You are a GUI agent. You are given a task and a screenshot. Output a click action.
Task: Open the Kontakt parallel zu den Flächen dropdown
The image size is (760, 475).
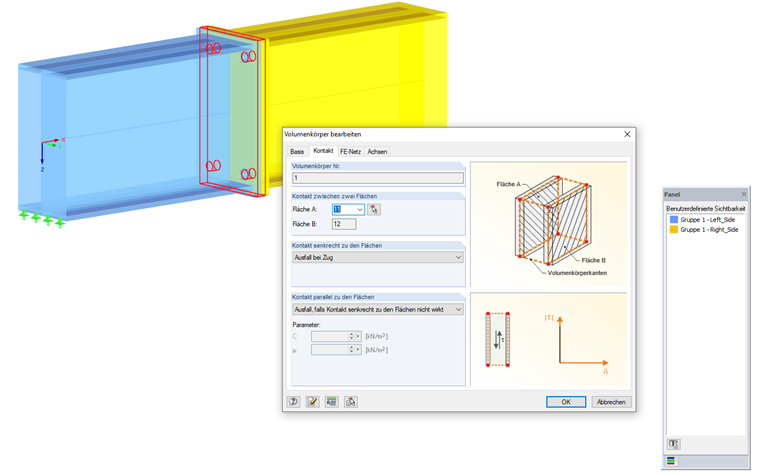(378, 309)
